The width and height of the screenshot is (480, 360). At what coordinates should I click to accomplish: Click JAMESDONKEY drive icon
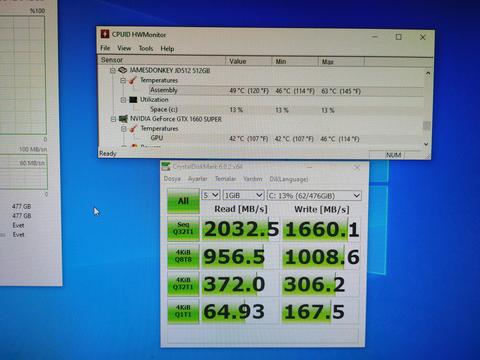click(x=123, y=70)
